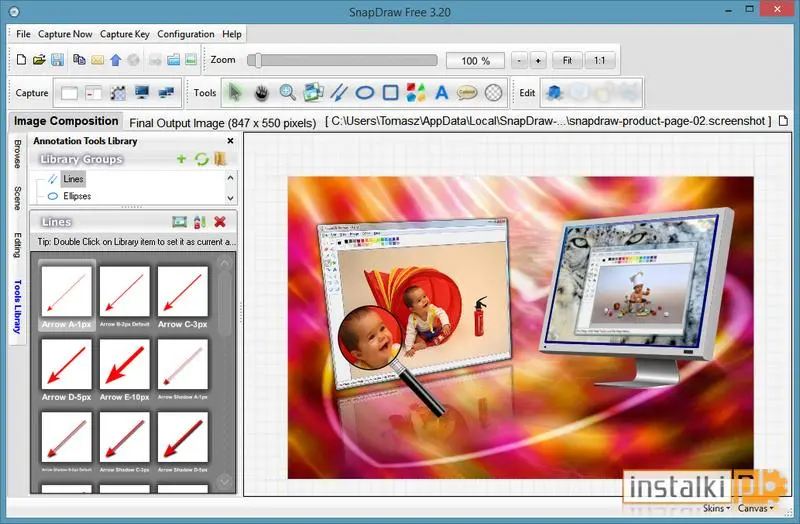Click the paint tools icon in Lines header
Image resolution: width=800 pixels, height=524 pixels.
[199, 221]
